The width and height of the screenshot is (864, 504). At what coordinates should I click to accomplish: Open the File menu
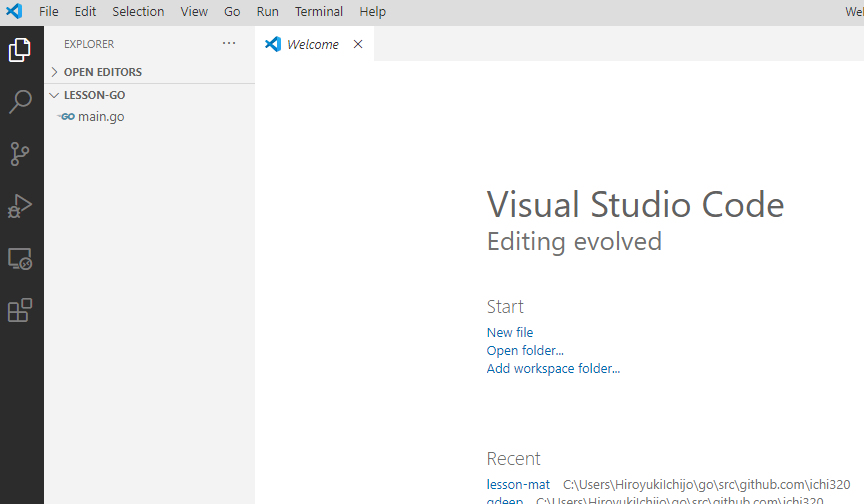point(48,12)
